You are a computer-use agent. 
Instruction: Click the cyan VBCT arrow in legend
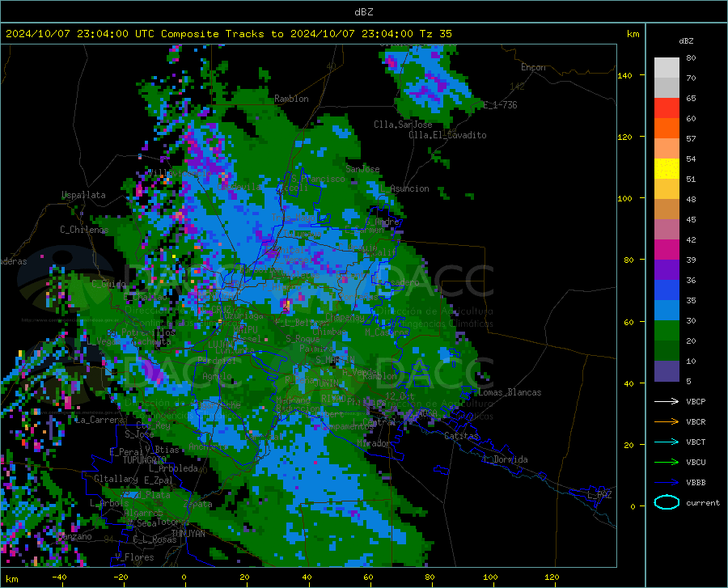click(x=667, y=442)
